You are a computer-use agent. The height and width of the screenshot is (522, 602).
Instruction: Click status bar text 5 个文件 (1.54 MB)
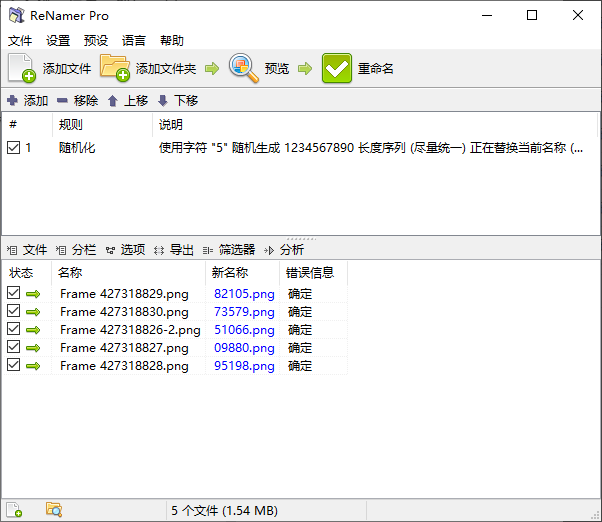click(x=225, y=510)
